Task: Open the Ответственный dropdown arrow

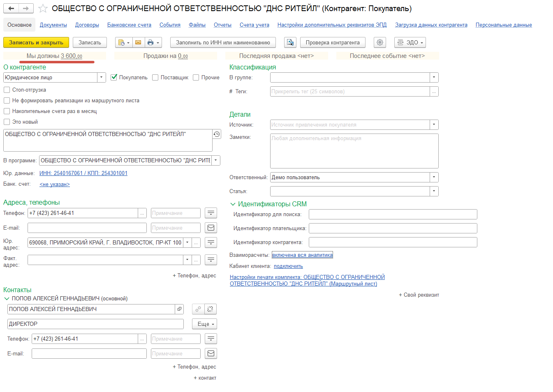Action: point(434,178)
